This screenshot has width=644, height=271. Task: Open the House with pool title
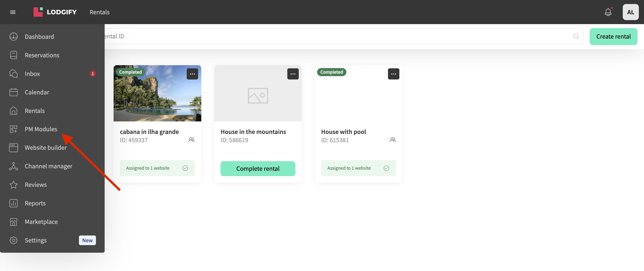pyautogui.click(x=343, y=131)
